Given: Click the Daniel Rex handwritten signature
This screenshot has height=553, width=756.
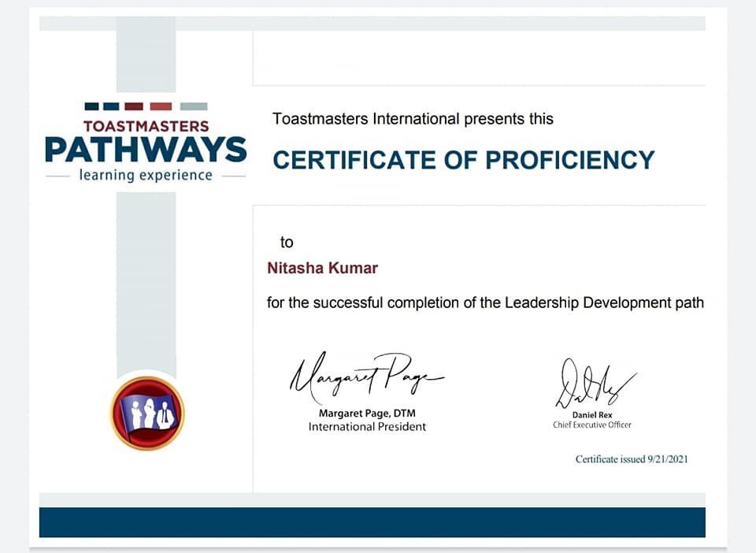Looking at the screenshot, I should tap(591, 384).
